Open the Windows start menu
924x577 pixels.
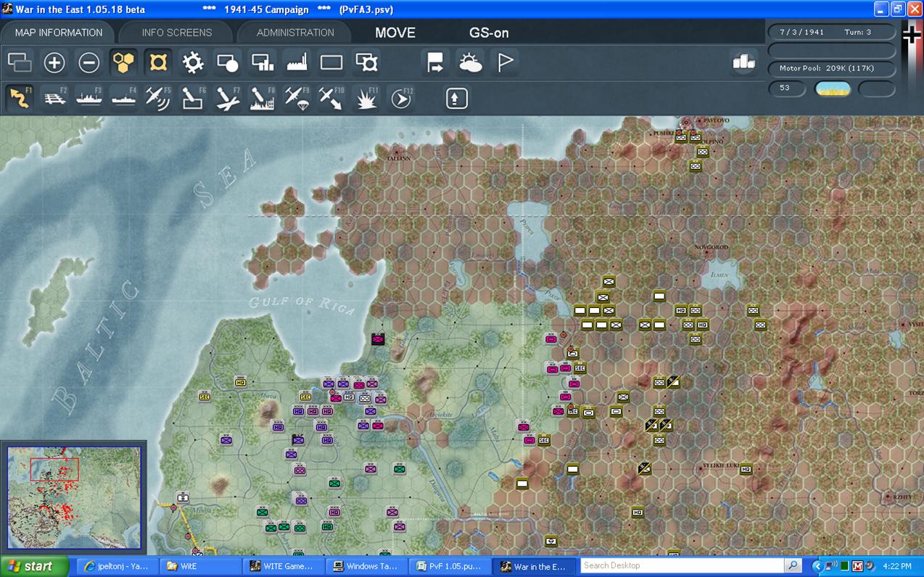click(x=33, y=566)
